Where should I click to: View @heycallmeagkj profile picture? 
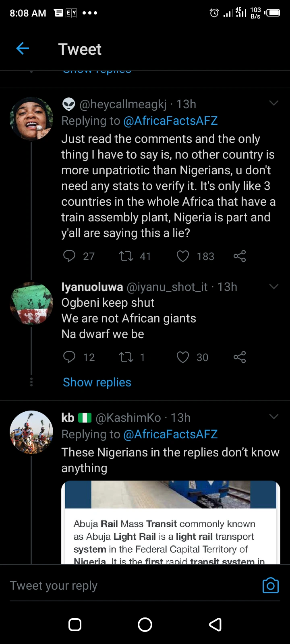31,119
